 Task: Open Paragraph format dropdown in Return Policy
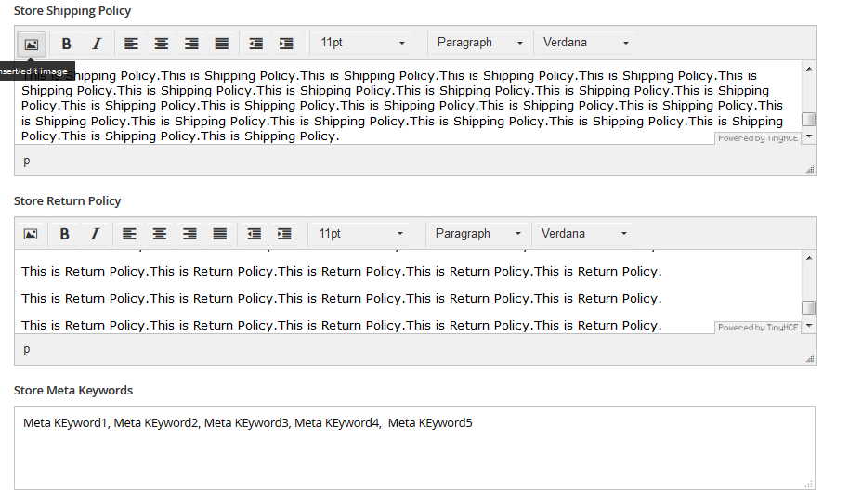click(x=477, y=234)
